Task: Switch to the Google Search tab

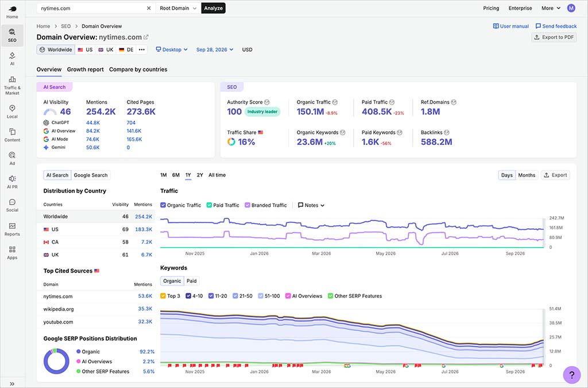Action: [x=91, y=175]
